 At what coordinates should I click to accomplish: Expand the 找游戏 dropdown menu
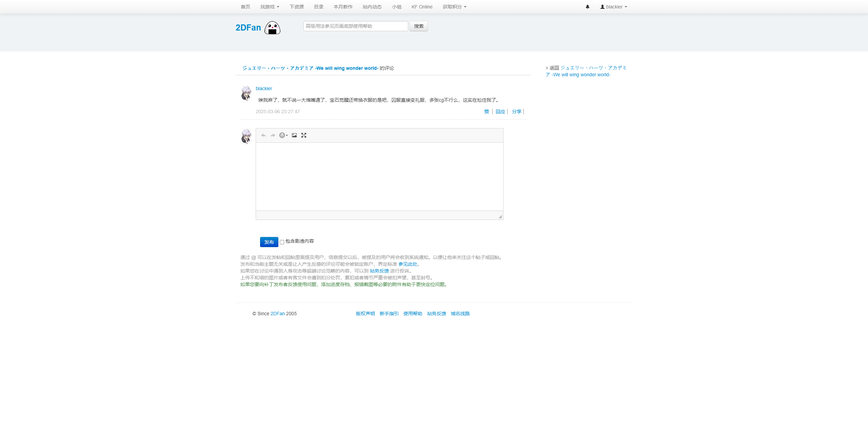[270, 7]
